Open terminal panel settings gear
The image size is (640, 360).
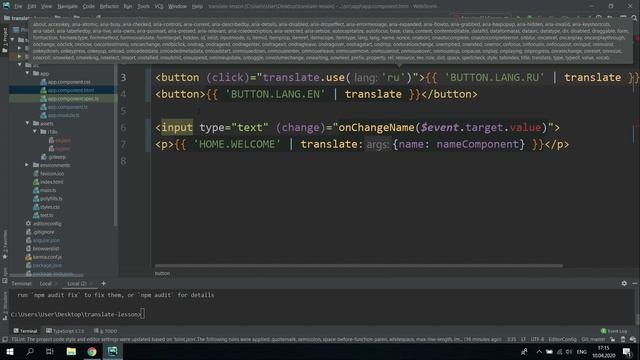(x=624, y=283)
